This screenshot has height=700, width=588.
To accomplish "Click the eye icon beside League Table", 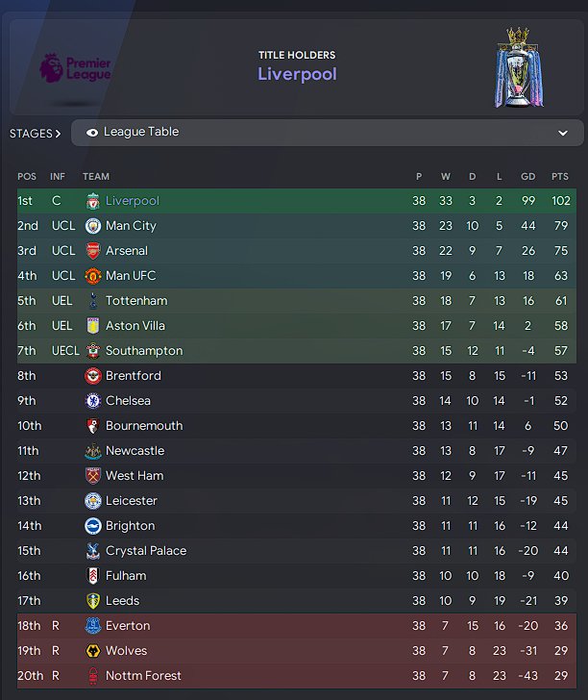I will click(x=92, y=133).
